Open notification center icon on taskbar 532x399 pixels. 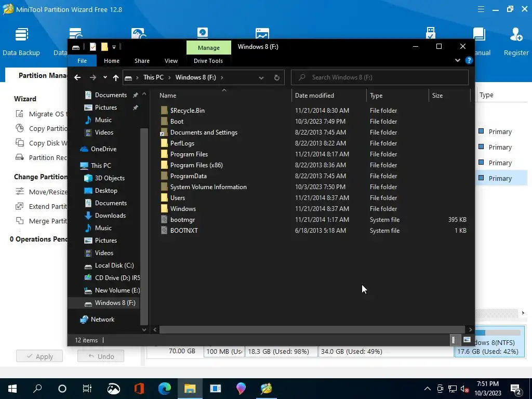[516, 389]
